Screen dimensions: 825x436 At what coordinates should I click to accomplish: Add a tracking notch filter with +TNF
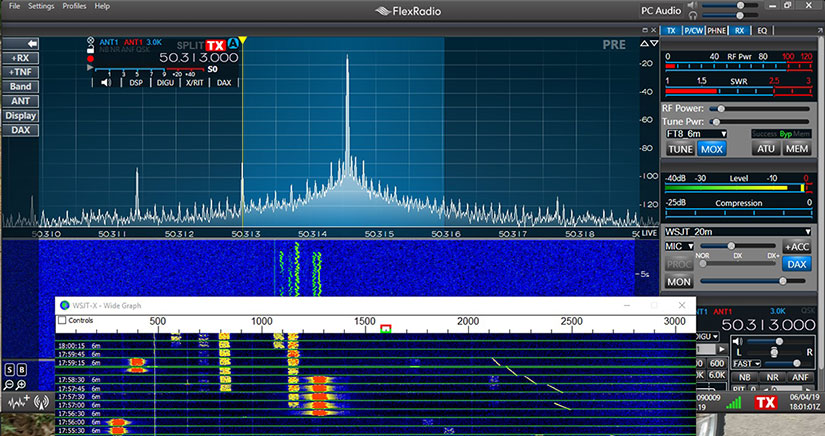[x=21, y=72]
